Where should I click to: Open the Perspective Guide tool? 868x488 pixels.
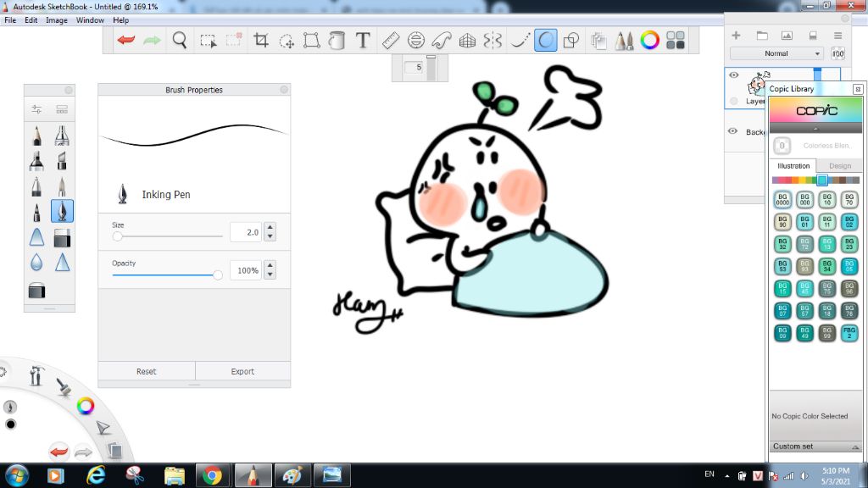point(467,41)
